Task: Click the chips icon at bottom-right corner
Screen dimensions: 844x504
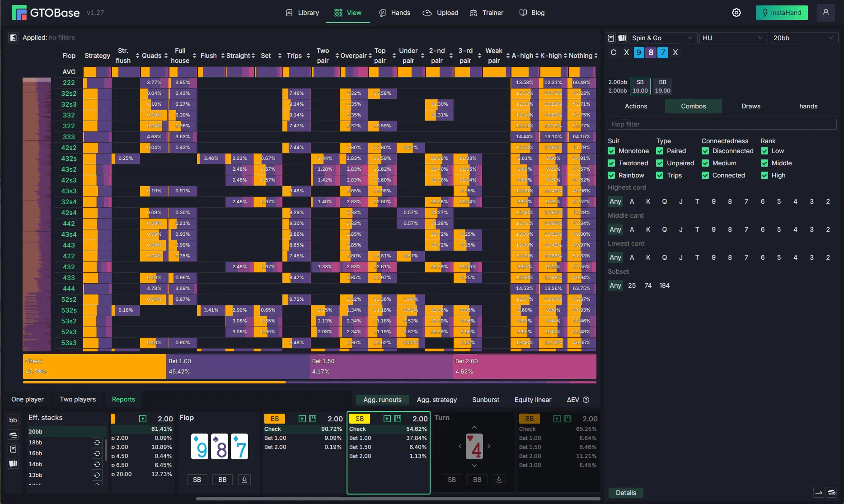Action: pos(831,493)
